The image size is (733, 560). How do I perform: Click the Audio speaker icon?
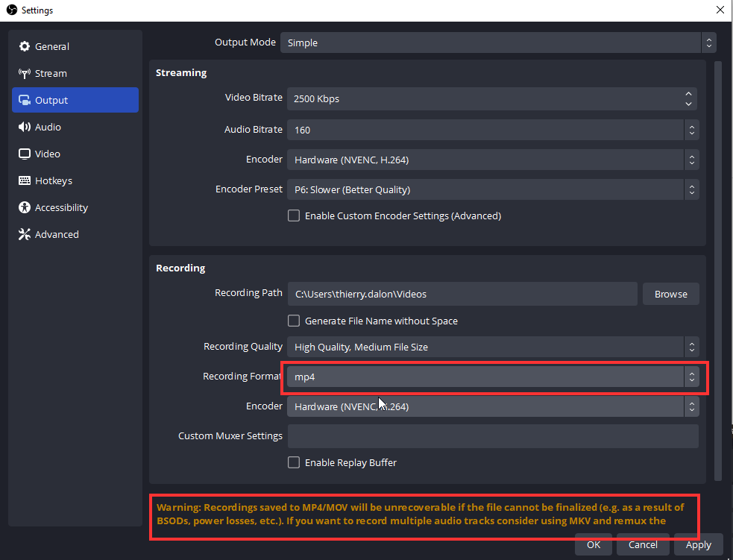point(25,128)
